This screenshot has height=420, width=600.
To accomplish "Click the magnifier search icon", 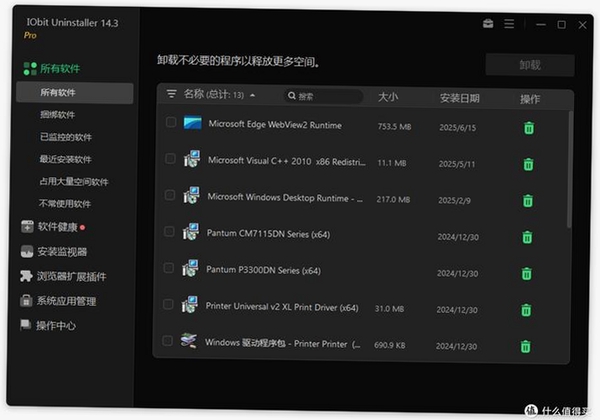I will click(x=292, y=96).
